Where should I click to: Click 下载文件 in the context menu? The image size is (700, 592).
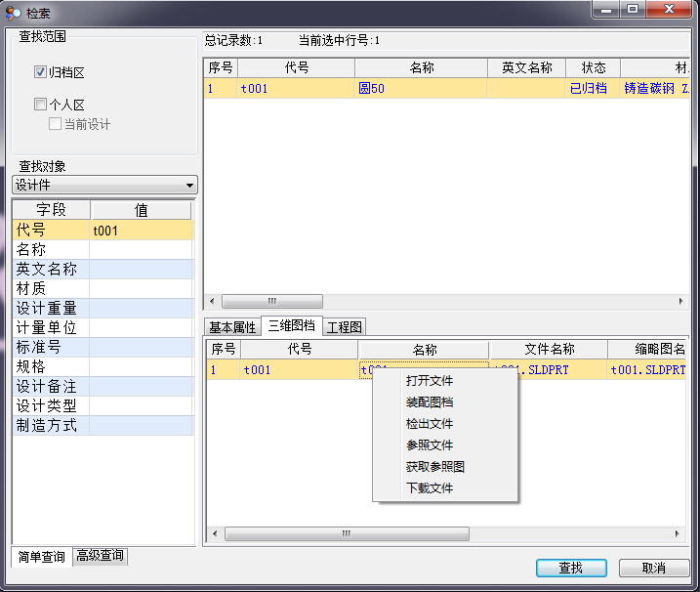click(x=430, y=487)
